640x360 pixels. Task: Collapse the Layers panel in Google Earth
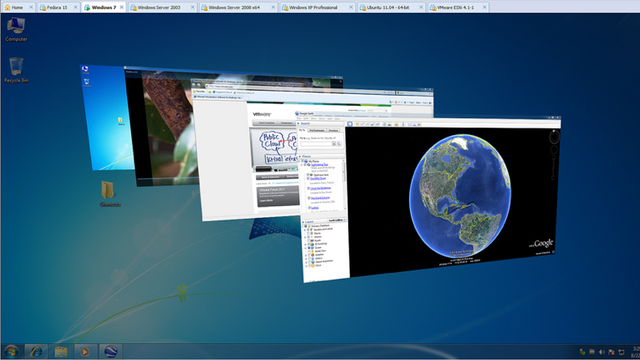point(303,222)
